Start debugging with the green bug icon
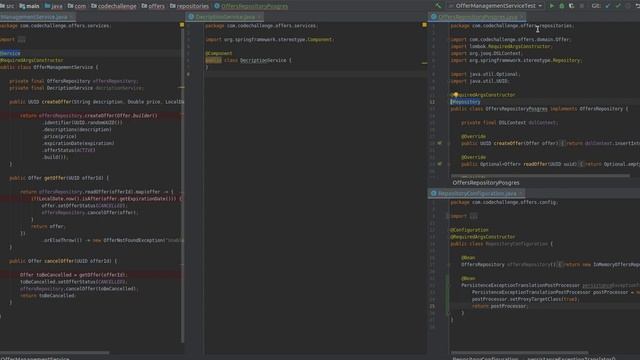Image resolution: width=640 pixels, height=360 pixels. click(x=562, y=6)
